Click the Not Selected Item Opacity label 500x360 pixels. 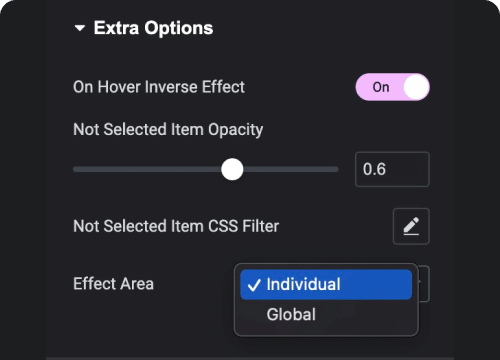[168, 130]
